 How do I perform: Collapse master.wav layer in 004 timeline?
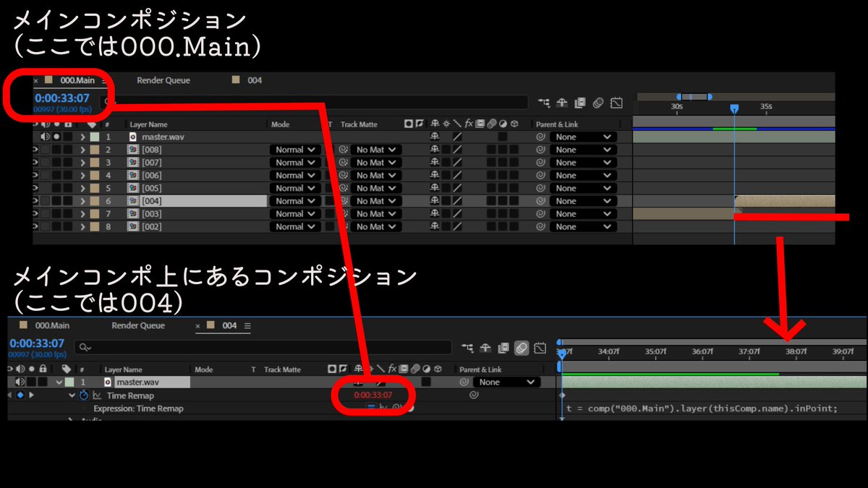pyautogui.click(x=59, y=382)
